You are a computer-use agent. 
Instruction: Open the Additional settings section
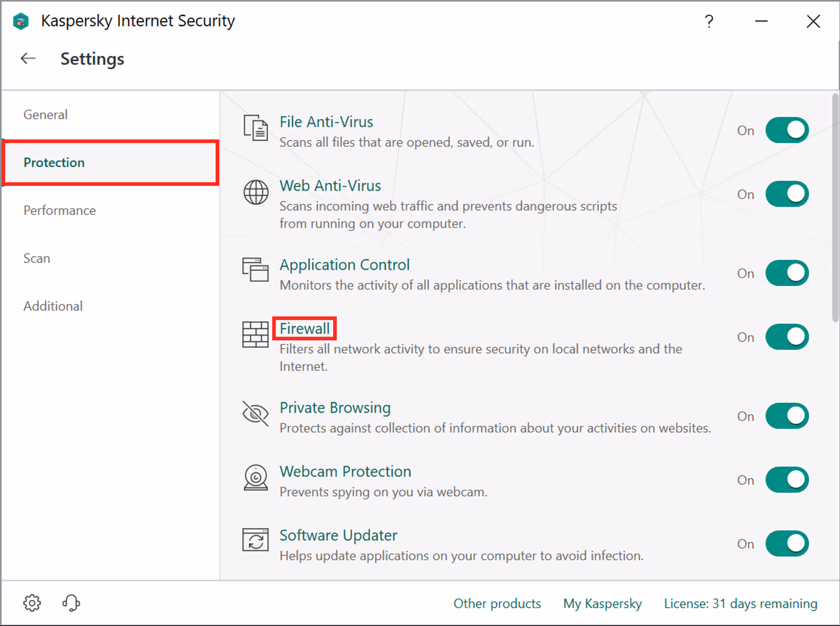point(53,306)
